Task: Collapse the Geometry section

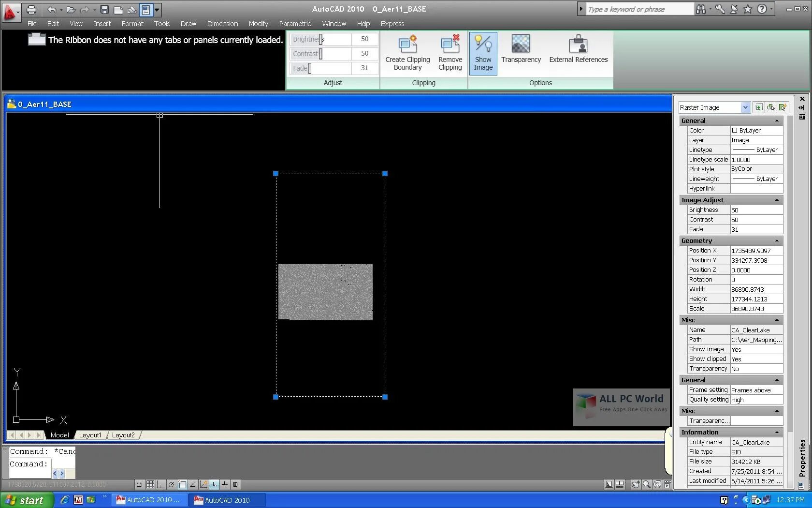Action: (x=777, y=241)
